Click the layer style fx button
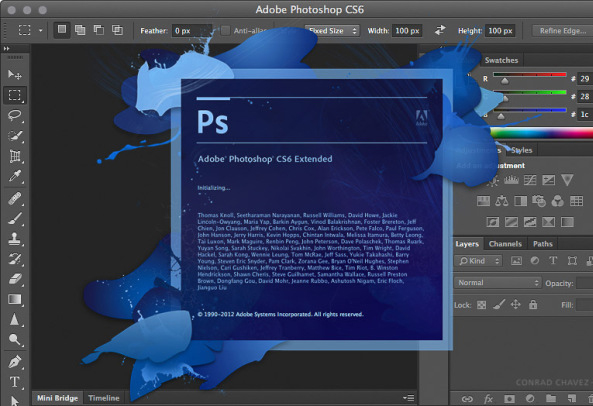The width and height of the screenshot is (593, 406). coord(489,398)
